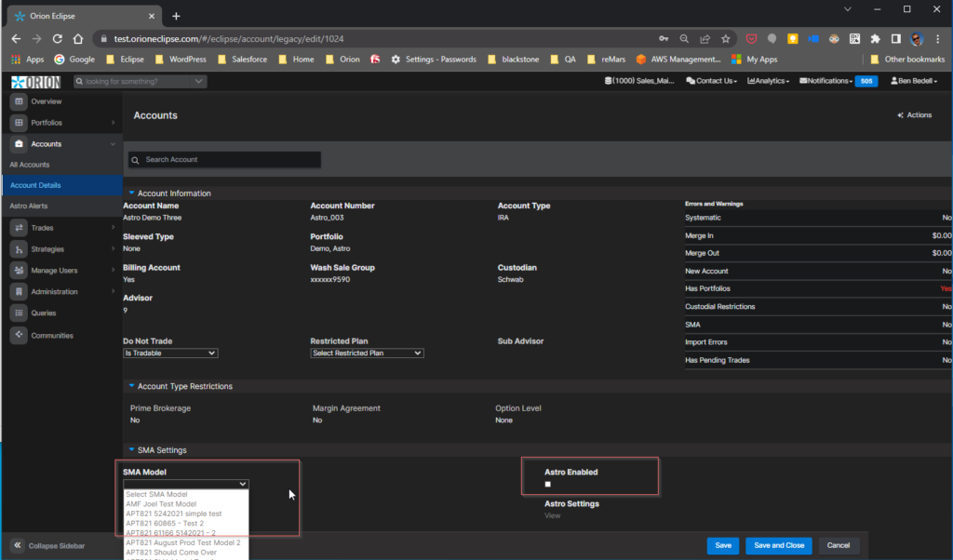
Task: Open the Do Not Trade dropdown
Action: click(170, 353)
